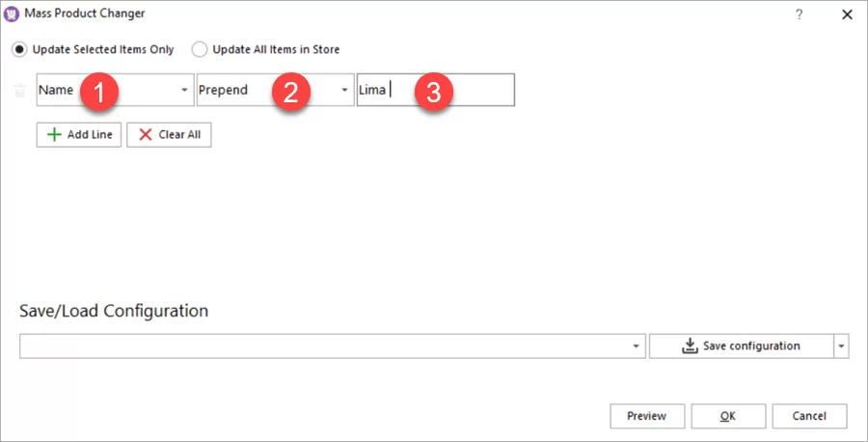The height and width of the screenshot is (442, 868).
Task: Open the Name field dropdown
Action: tap(184, 91)
